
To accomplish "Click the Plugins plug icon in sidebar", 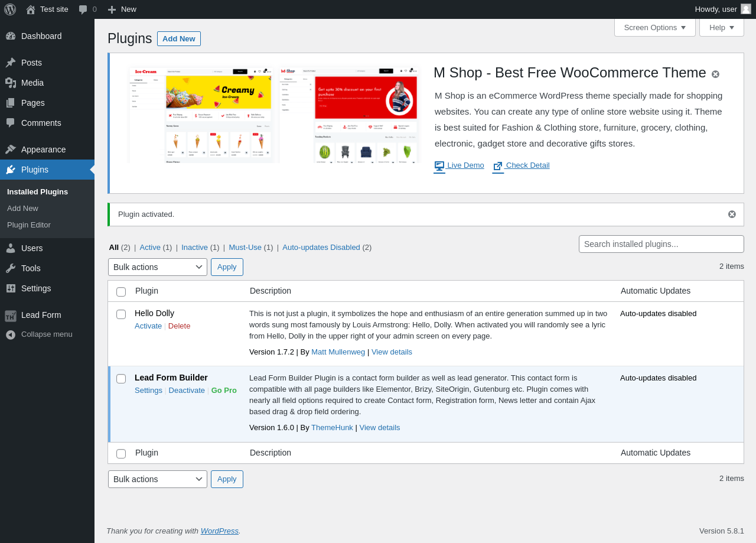I will (11, 170).
